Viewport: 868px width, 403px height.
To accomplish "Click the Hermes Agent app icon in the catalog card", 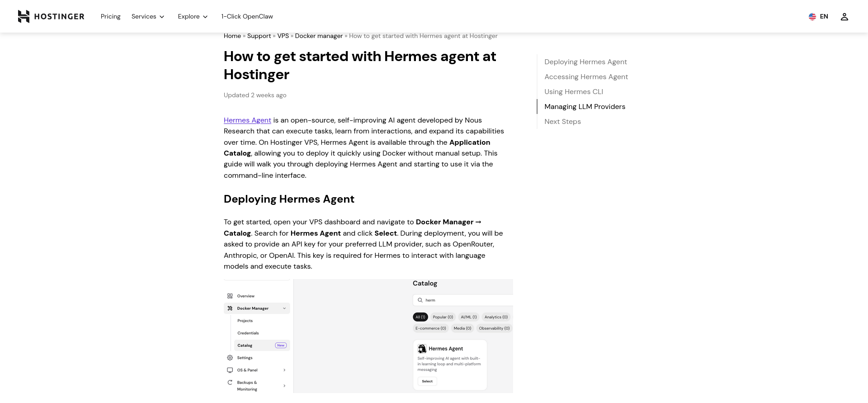I will [x=422, y=349].
